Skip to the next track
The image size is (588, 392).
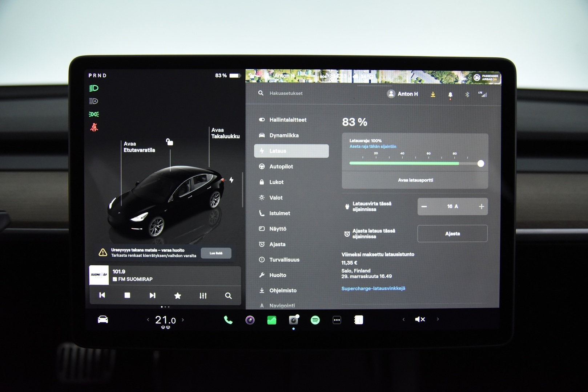[x=152, y=295]
